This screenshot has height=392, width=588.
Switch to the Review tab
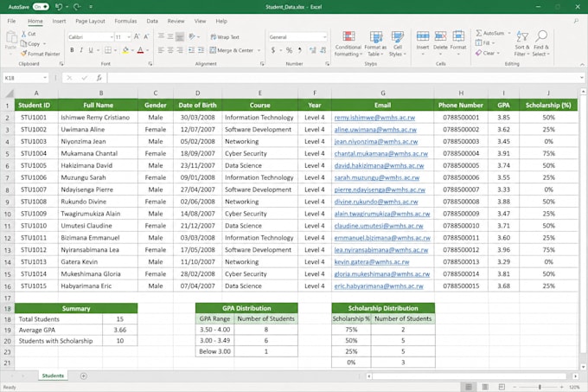click(176, 21)
